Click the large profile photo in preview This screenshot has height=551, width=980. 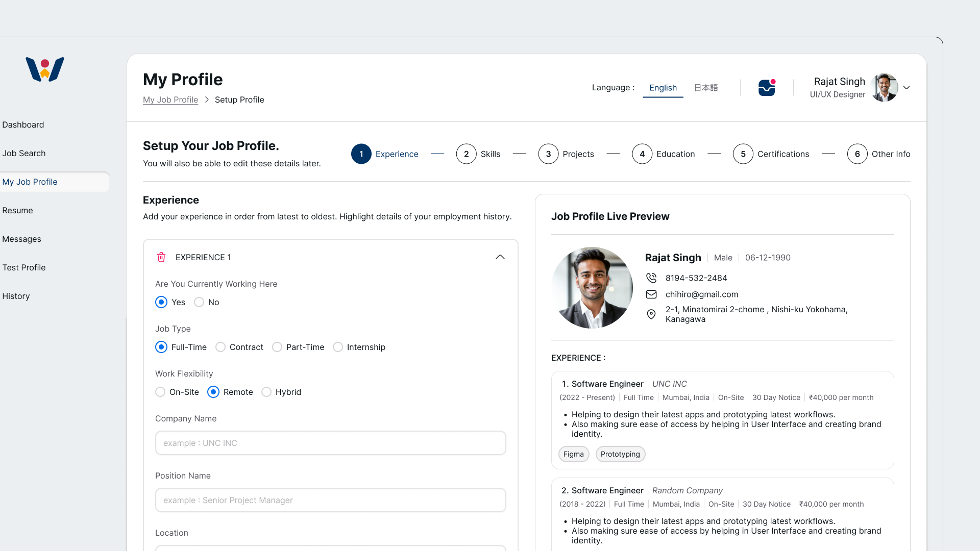tap(592, 288)
